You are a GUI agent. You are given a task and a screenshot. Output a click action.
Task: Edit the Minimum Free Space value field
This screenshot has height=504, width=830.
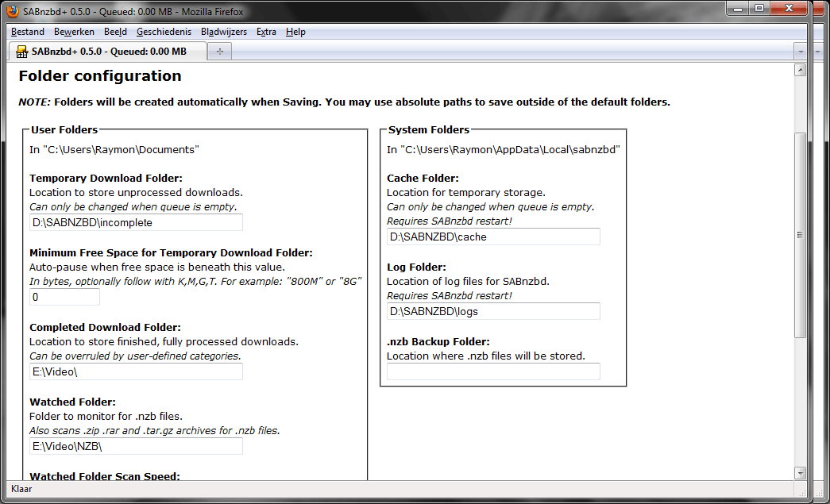click(x=64, y=297)
